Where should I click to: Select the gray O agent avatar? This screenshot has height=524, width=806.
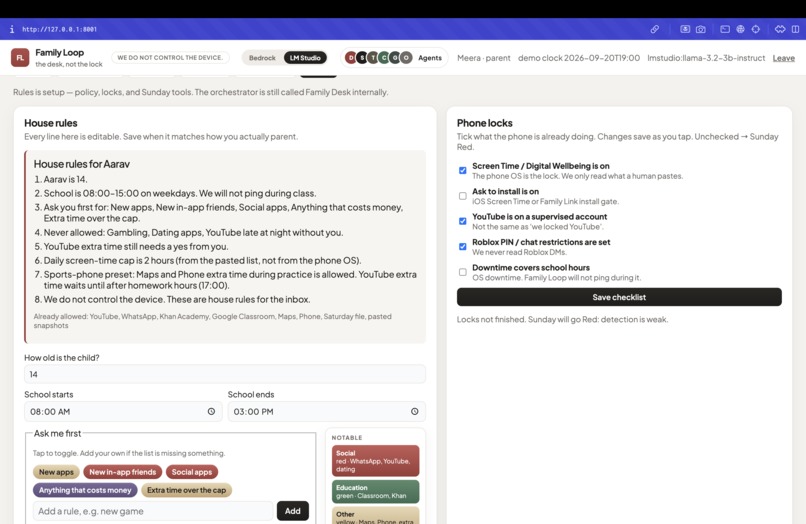406,58
